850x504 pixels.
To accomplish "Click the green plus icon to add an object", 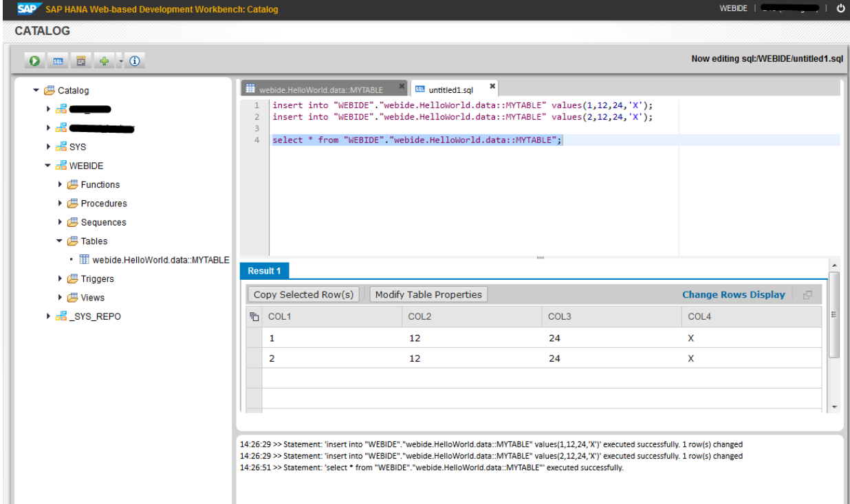I will [x=103, y=59].
